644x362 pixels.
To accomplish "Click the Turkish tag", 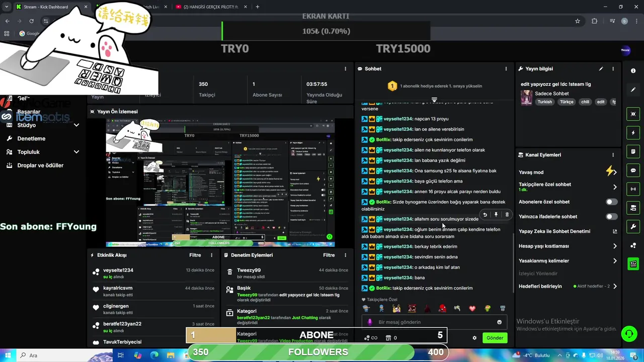I will click(x=544, y=102).
